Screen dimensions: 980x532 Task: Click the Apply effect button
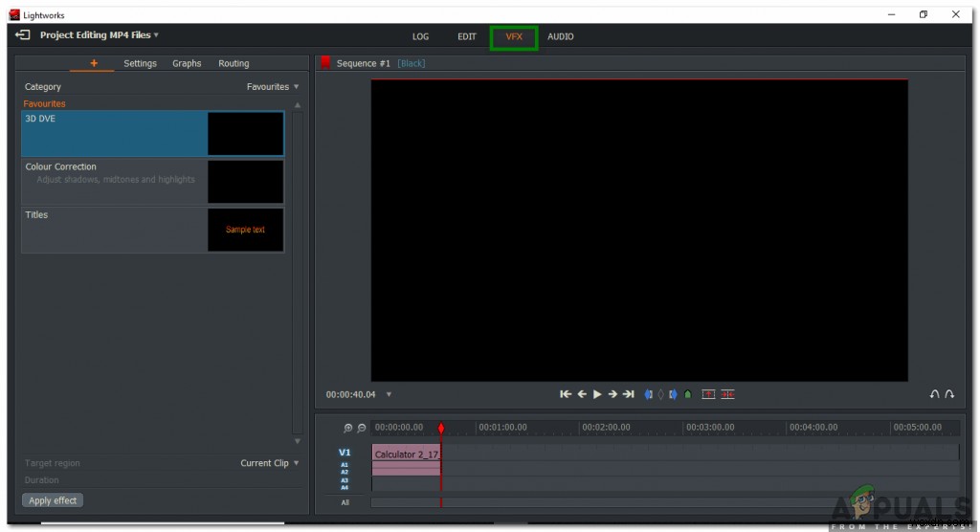[x=53, y=500]
